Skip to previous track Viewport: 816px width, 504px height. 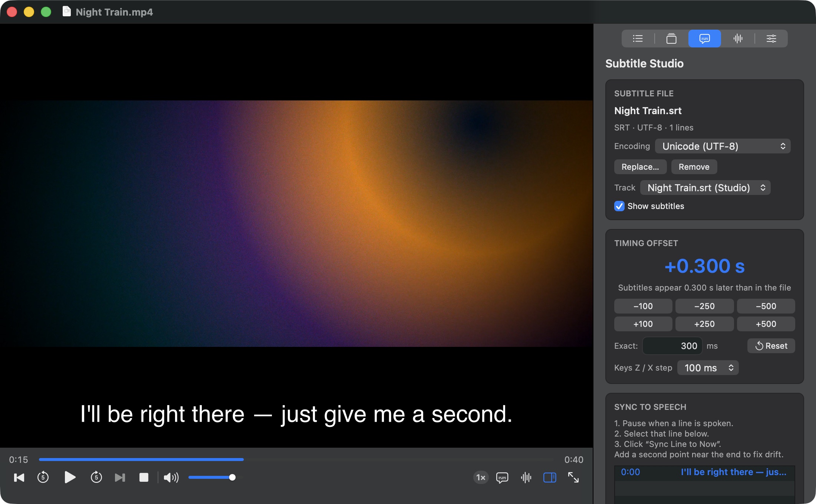click(19, 477)
